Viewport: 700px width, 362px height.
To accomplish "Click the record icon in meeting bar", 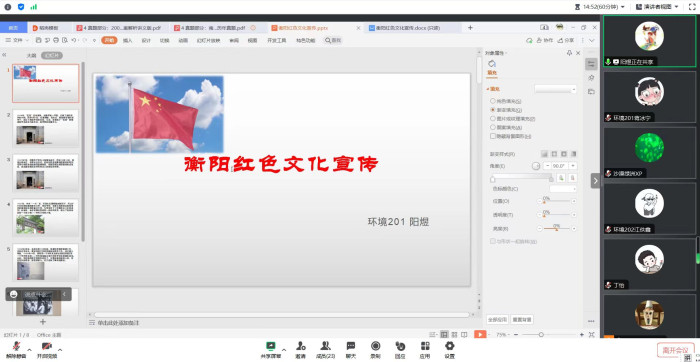I will coord(375,346).
